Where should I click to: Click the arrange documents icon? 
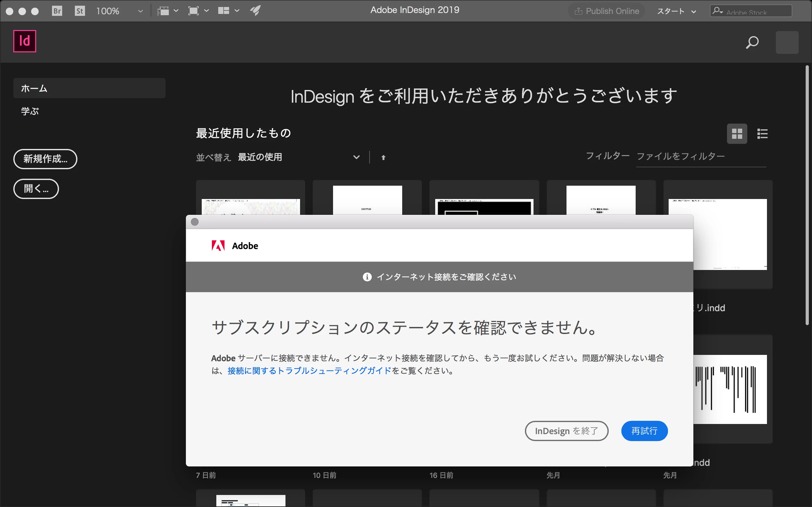point(224,11)
